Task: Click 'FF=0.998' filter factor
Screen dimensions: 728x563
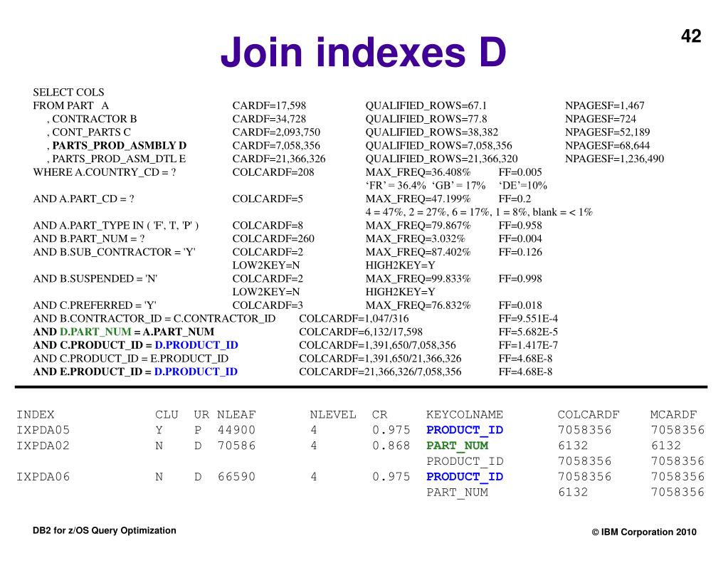Action: pos(520,279)
